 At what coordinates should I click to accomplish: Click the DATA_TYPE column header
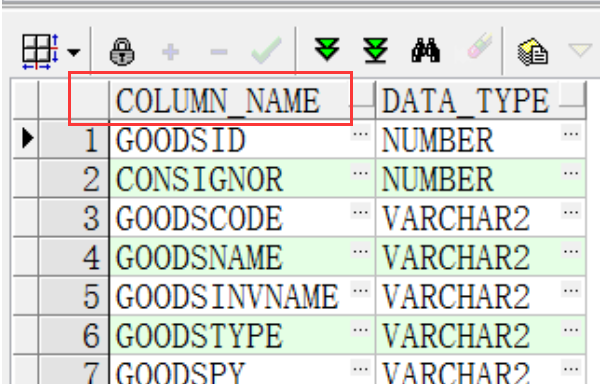(480, 100)
